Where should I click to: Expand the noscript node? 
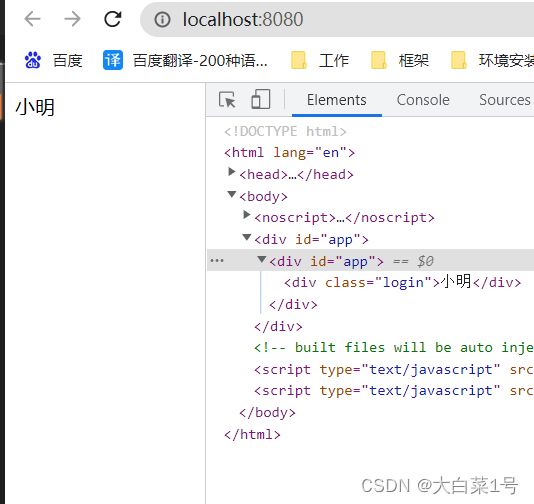tap(247, 215)
